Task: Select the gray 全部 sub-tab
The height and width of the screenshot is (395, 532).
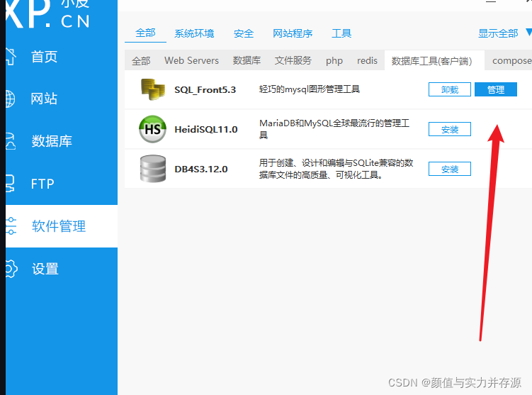Action: [x=141, y=61]
